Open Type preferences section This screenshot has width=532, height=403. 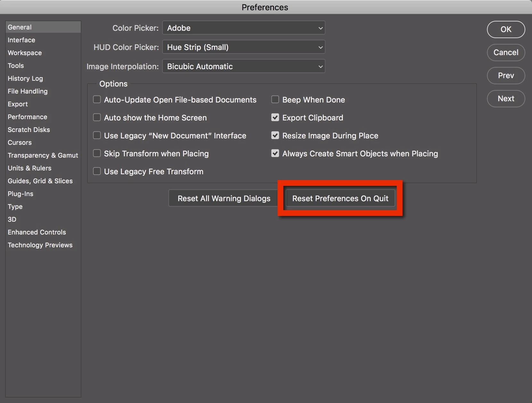43,207
